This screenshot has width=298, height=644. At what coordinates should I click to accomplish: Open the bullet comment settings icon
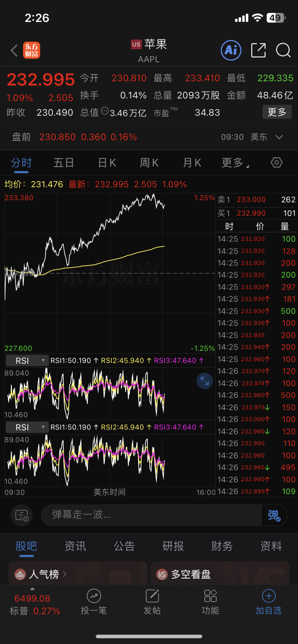(22, 515)
